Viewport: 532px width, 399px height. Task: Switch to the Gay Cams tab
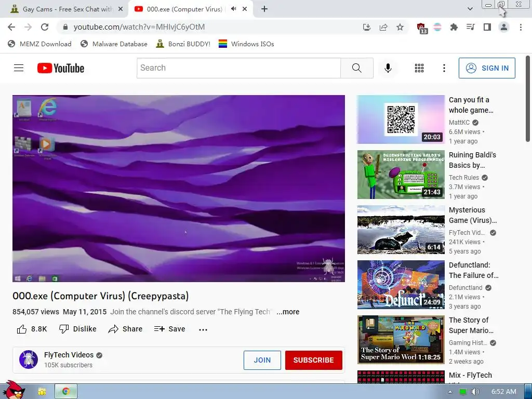pos(64,9)
